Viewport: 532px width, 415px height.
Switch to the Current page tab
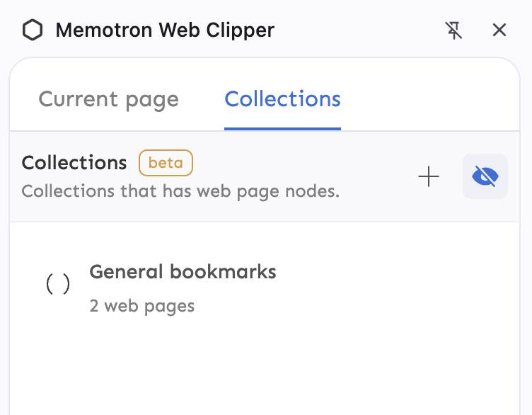pos(108,99)
